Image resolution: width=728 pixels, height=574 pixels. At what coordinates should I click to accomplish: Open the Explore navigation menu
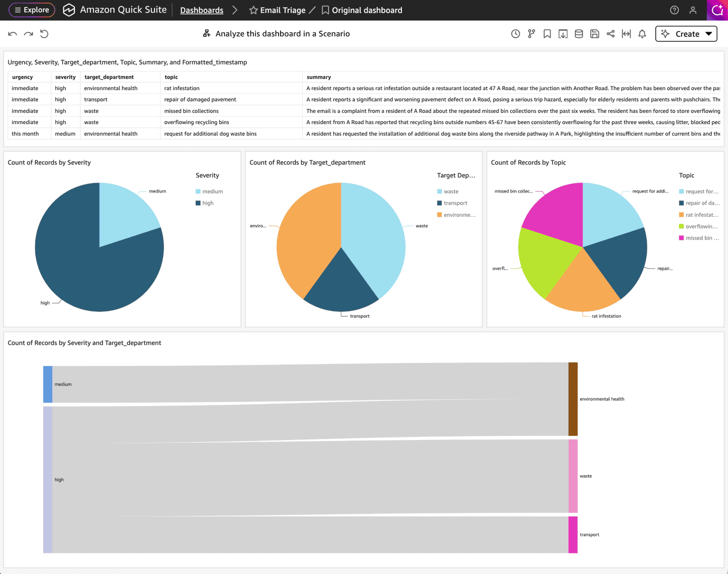(x=32, y=10)
